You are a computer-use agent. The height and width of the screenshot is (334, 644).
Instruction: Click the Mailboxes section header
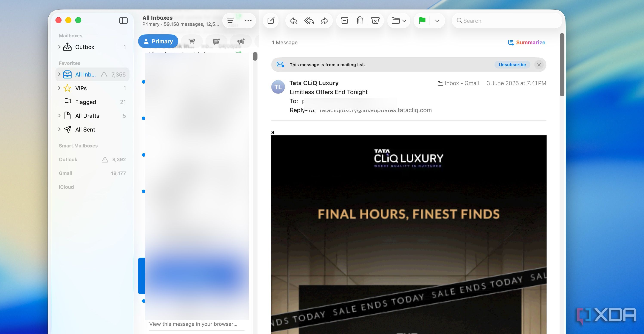[x=71, y=36]
